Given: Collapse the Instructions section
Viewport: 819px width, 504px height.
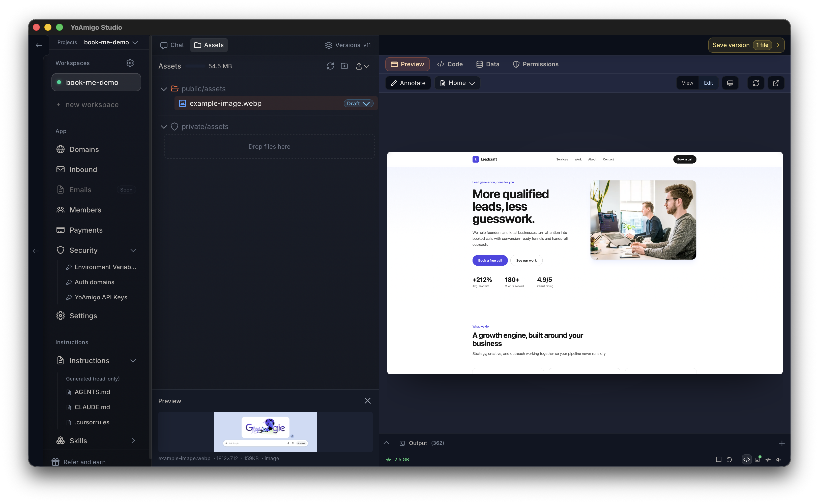Looking at the screenshot, I should [x=133, y=361].
